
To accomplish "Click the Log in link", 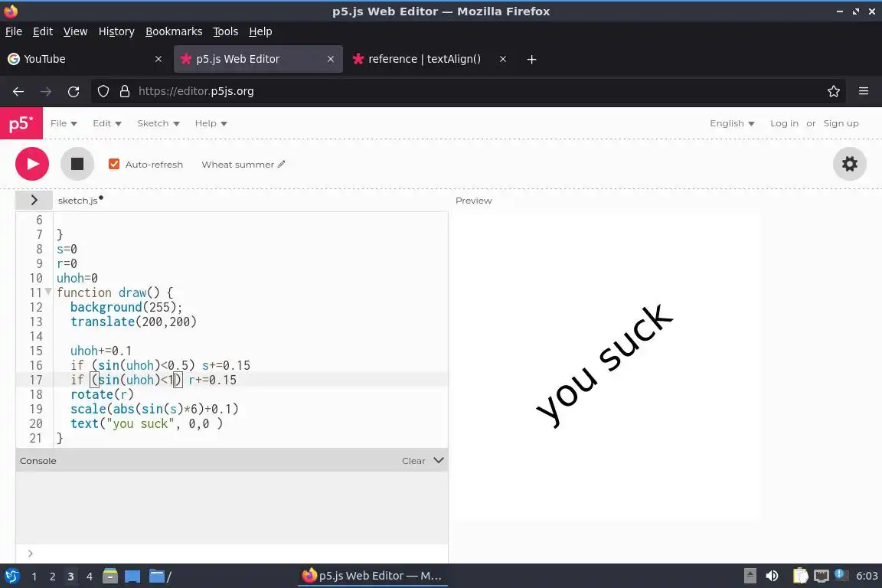I will pyautogui.click(x=784, y=123).
